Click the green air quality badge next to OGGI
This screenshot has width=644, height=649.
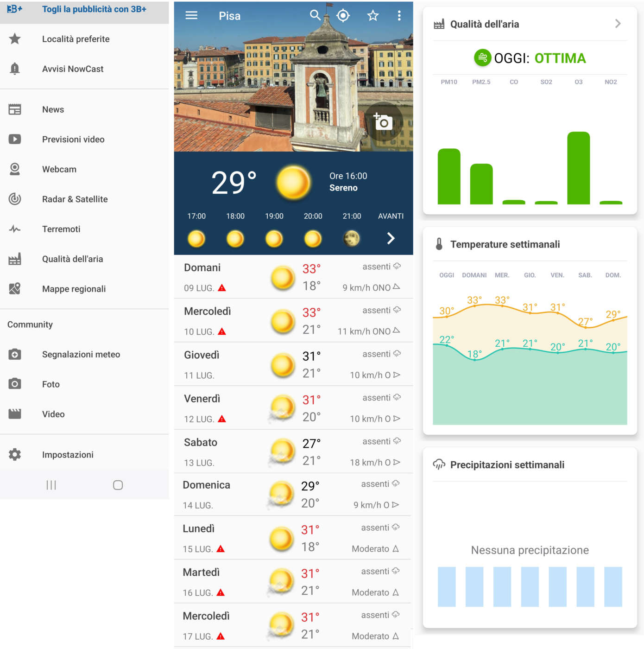[x=482, y=57]
